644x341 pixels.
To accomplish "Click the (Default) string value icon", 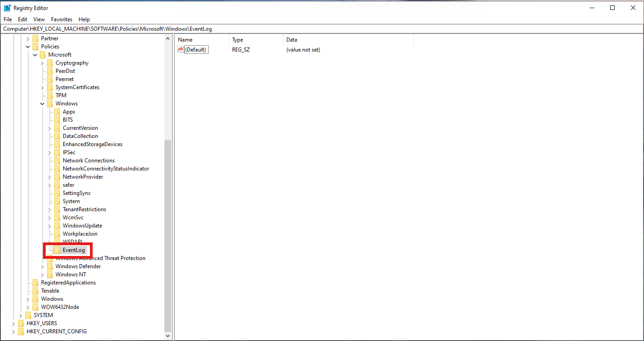I will coord(181,50).
